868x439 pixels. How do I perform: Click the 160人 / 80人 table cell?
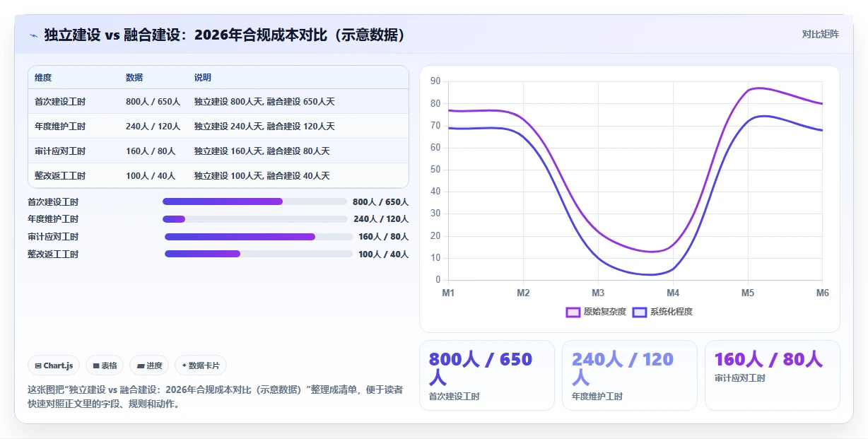[151, 151]
